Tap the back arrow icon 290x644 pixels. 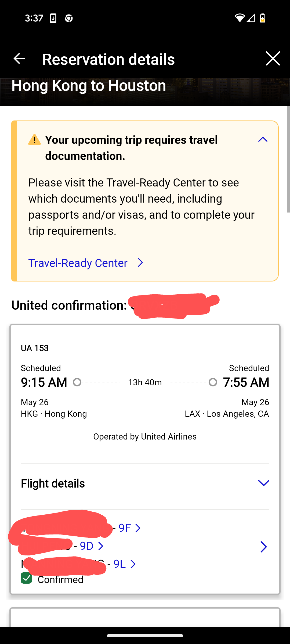(19, 58)
